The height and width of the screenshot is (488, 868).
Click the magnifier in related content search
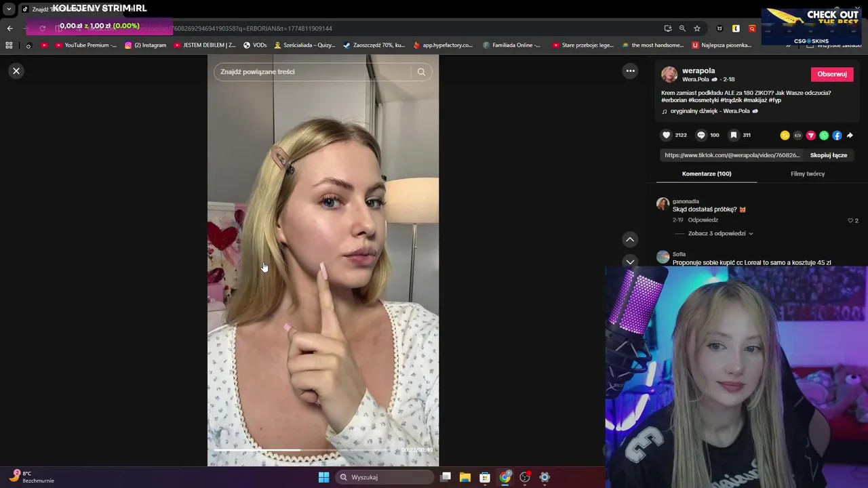click(421, 72)
